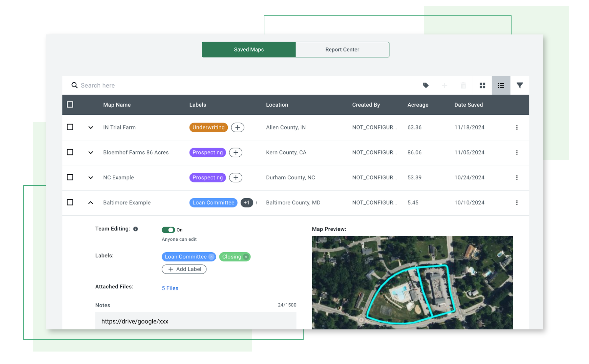589x364 pixels.
Task: Expand the Bloemhof Farms 86 Acres row
Action: [91, 152]
